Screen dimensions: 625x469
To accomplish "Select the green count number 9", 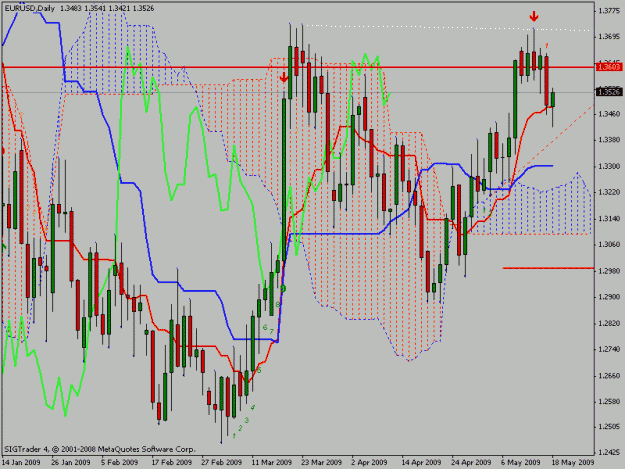I will pyautogui.click(x=283, y=288).
